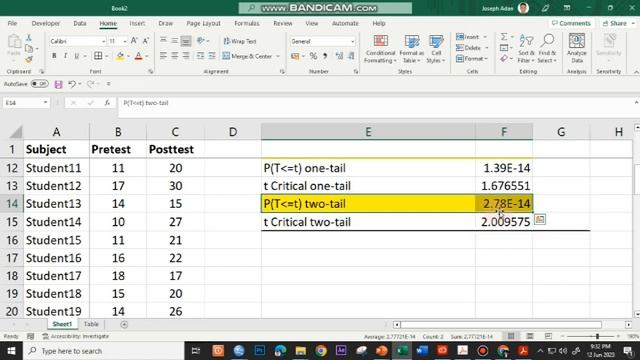640x360 pixels.
Task: Click taskbar search box
Action: pyautogui.click(x=103, y=351)
